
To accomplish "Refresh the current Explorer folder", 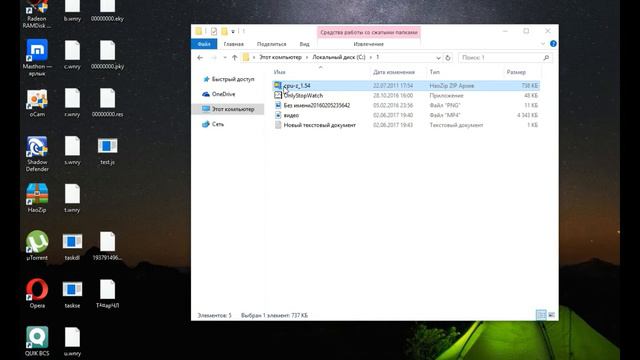I will pyautogui.click(x=448, y=58).
